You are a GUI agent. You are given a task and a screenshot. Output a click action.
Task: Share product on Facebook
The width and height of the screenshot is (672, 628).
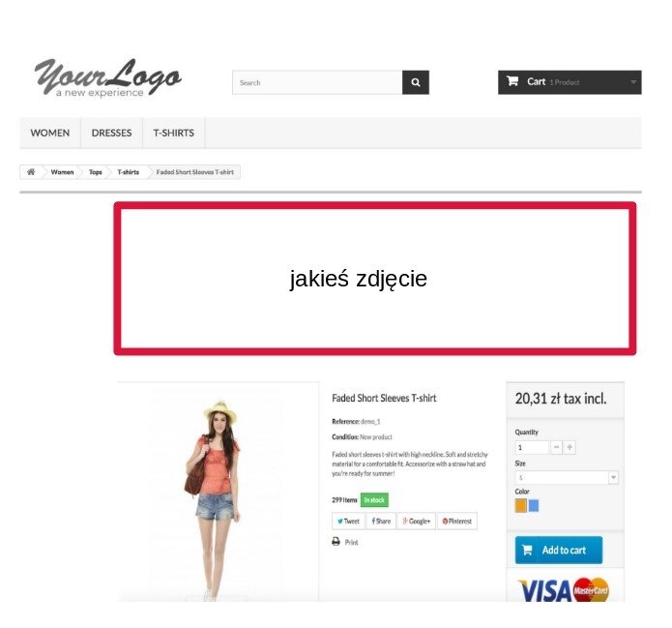click(381, 522)
